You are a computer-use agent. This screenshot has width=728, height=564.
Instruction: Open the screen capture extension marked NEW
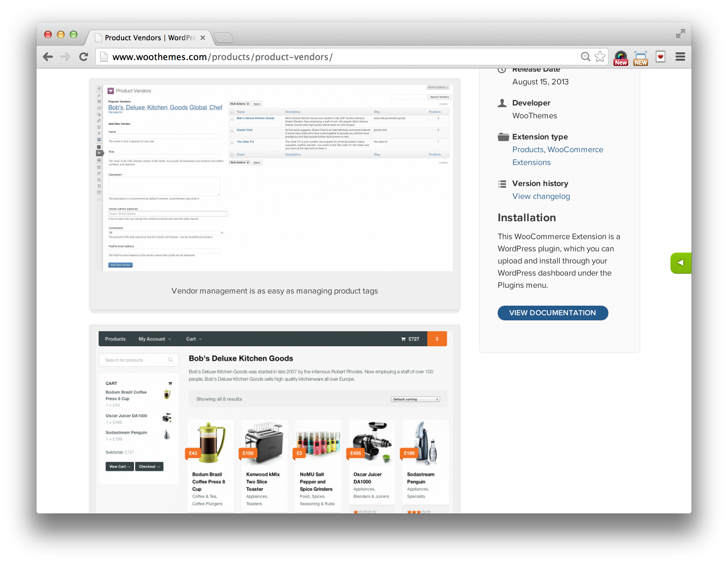[x=641, y=58]
